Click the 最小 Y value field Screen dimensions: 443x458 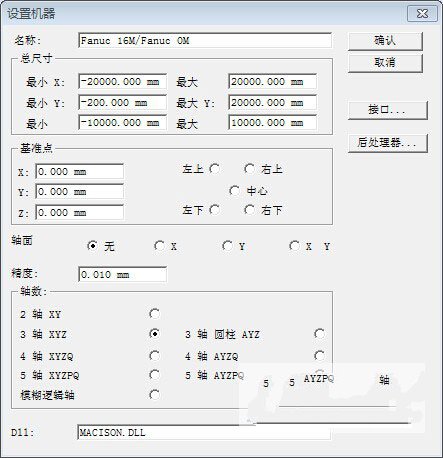tap(123, 103)
